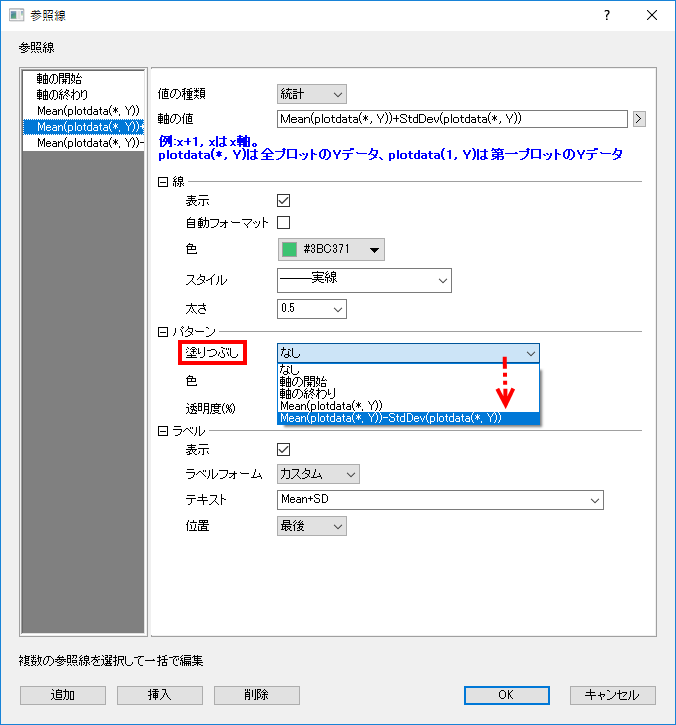Click the 透明度(%) label
This screenshot has height=725, width=676.
210,408
